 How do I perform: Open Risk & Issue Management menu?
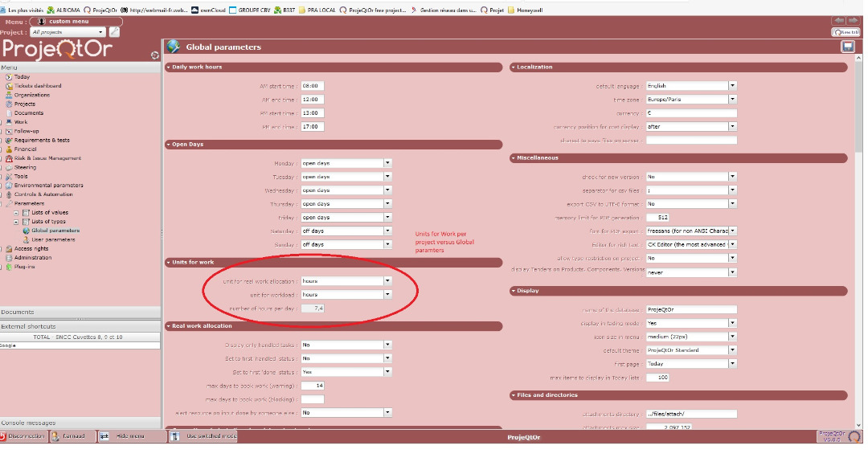[x=47, y=158]
